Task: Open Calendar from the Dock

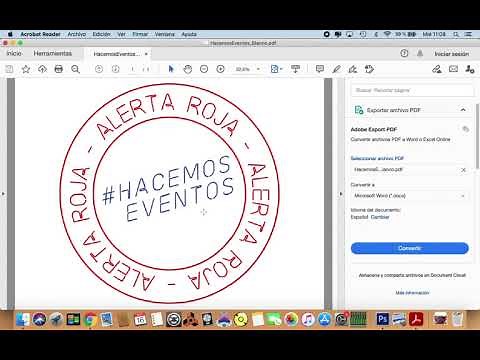Action: click(x=140, y=319)
